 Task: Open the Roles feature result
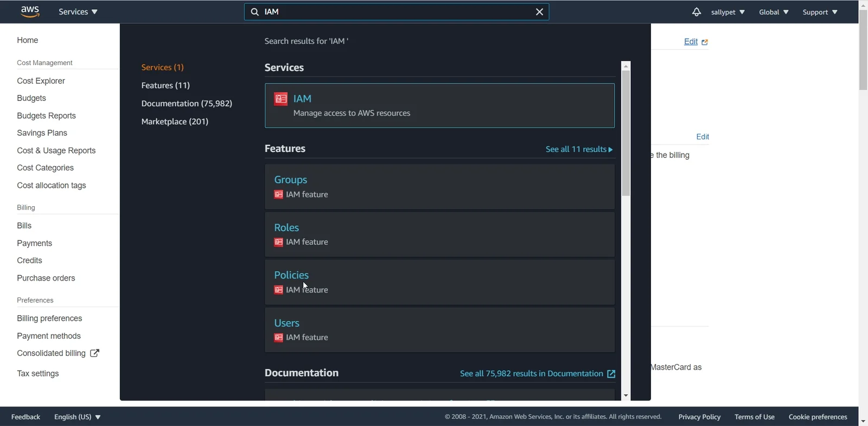(439, 234)
